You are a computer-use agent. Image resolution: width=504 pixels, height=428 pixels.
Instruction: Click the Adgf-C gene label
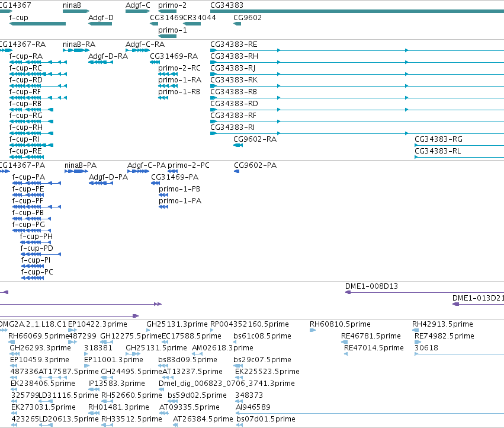pyautogui.click(x=138, y=5)
